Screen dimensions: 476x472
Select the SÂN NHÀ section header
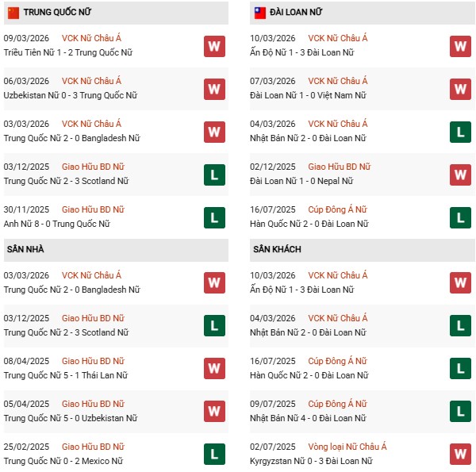26,249
